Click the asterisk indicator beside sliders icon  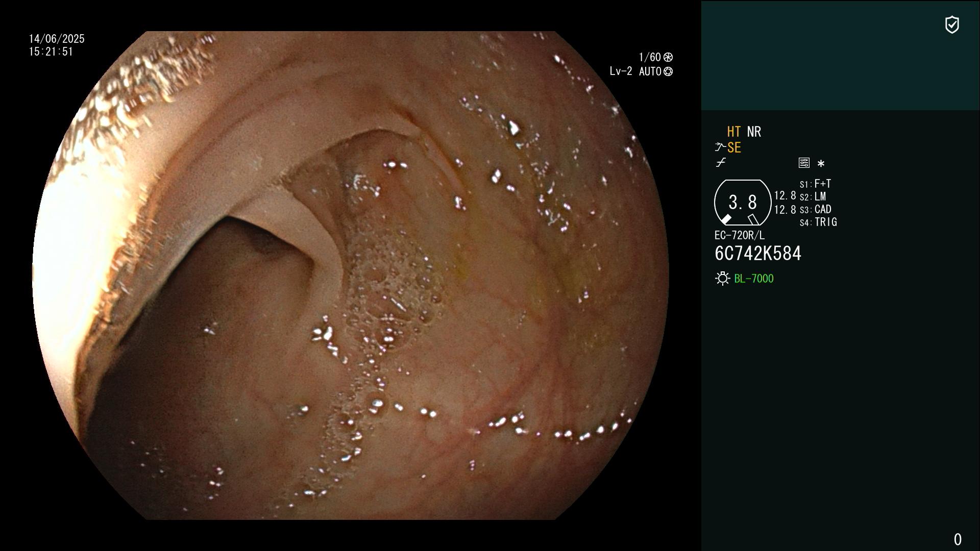click(821, 163)
